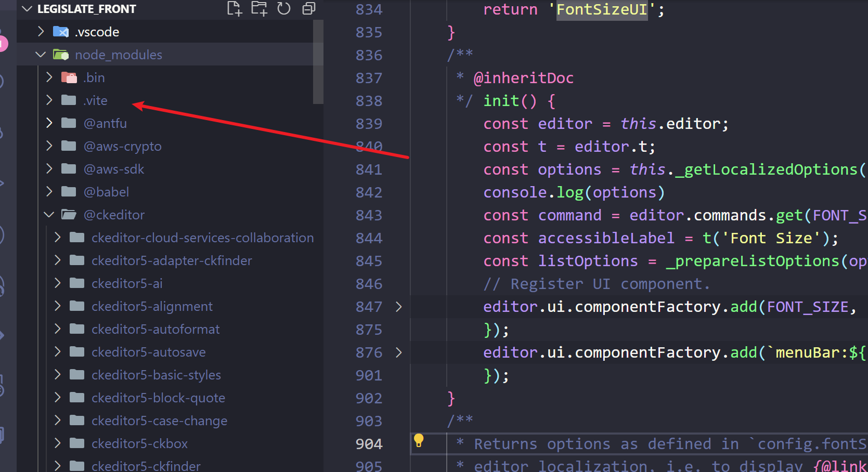This screenshot has height=472, width=868.
Task: Click the init() method name
Action: (x=501, y=101)
